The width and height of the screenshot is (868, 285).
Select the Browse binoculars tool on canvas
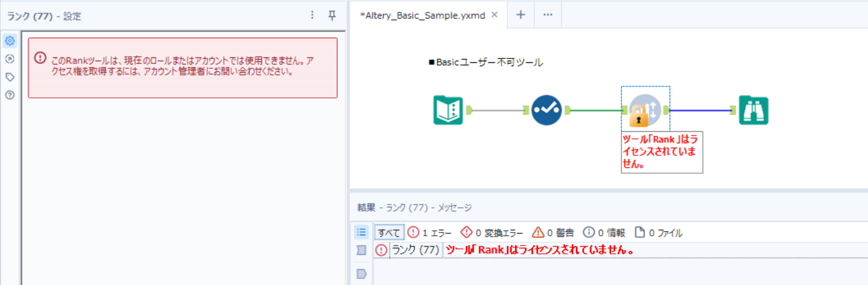click(x=754, y=110)
